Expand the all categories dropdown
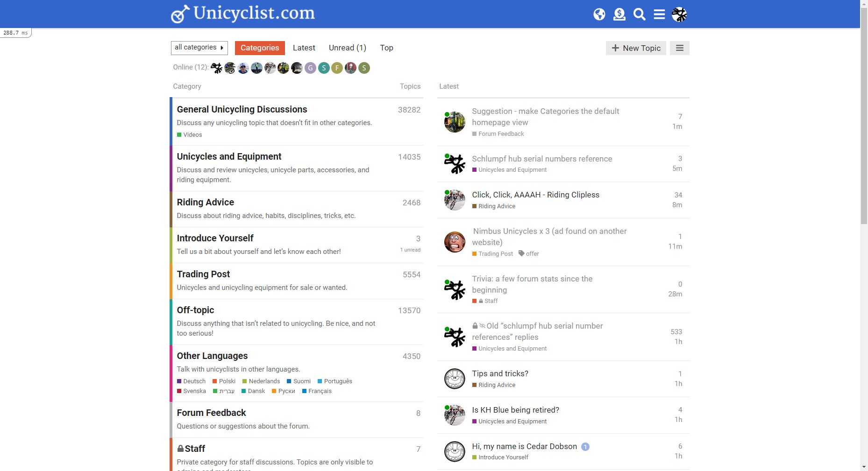This screenshot has width=868, height=471. (199, 48)
